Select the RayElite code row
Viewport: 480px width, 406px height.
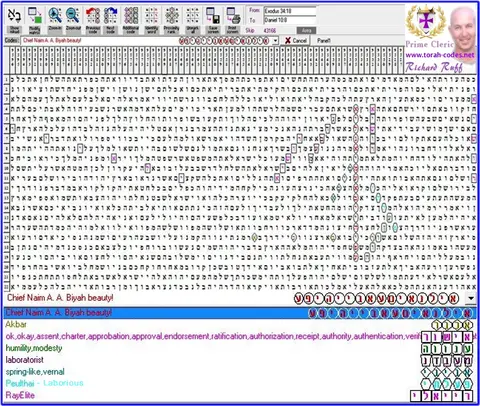[x=240, y=396]
